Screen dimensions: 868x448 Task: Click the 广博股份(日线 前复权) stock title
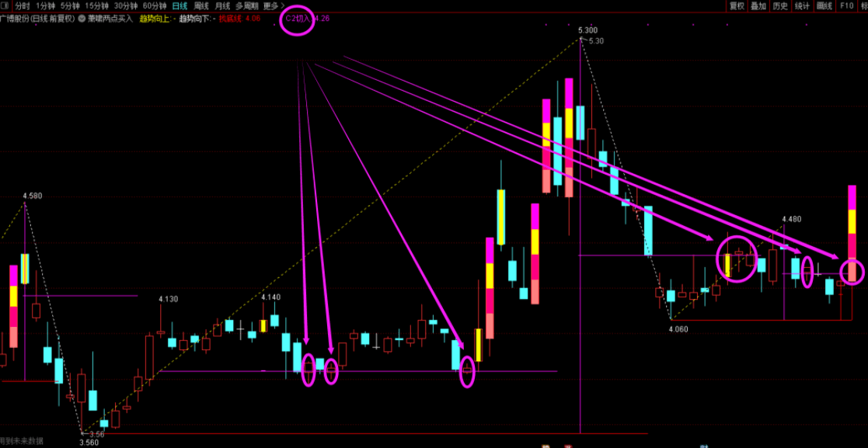pos(37,19)
